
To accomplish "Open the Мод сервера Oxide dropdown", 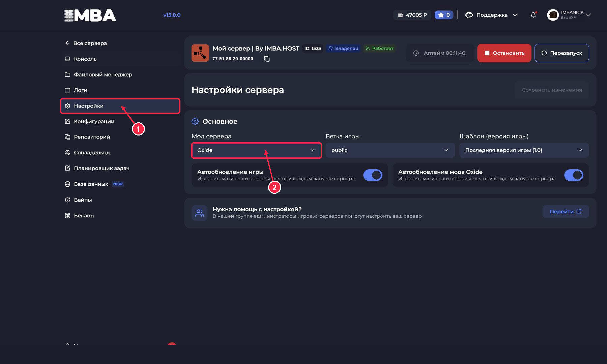I will pos(256,150).
